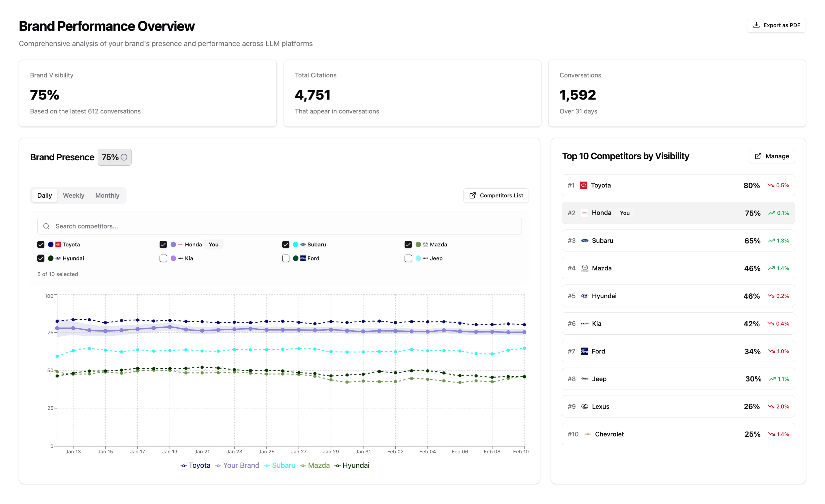825x504 pixels.
Task: Click the info icon beside the Brand Presence 75% badge
Action: click(124, 157)
